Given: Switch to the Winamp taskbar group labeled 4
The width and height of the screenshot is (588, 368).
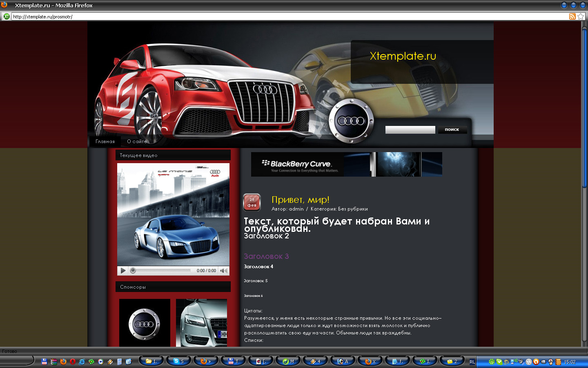Looking at the screenshot, I should click(x=316, y=361).
